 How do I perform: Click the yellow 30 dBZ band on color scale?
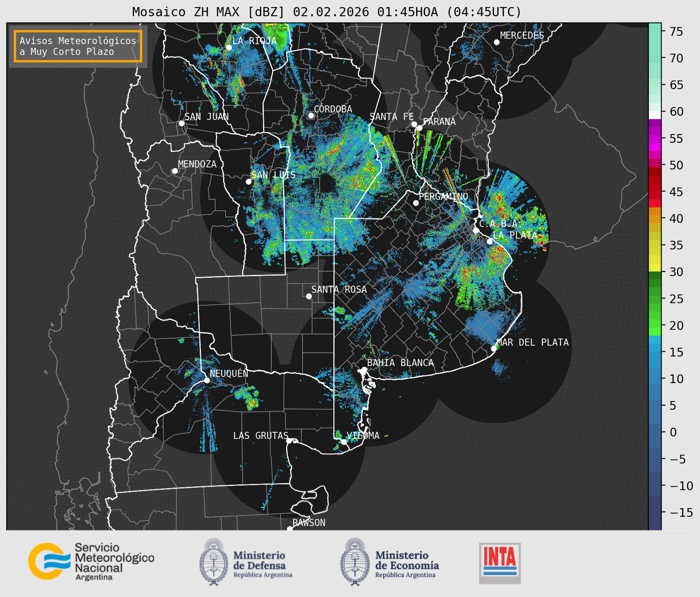tap(654, 267)
